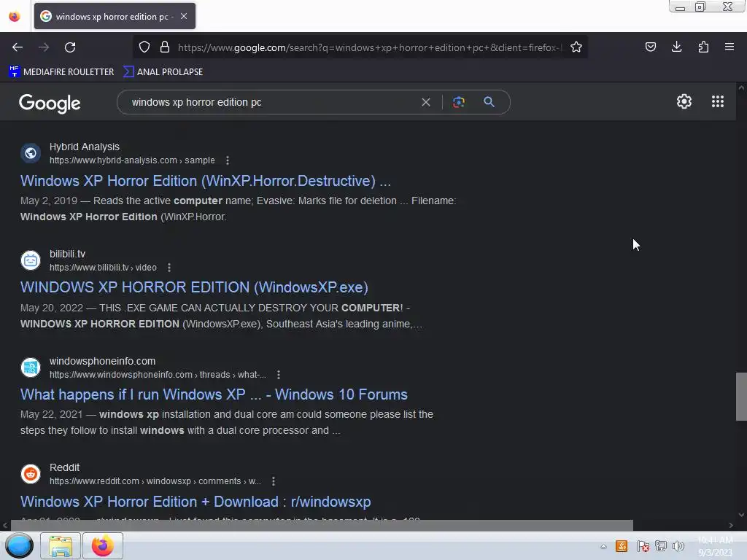Open the Save to Pocket icon
This screenshot has height=560, width=747.
650,47
